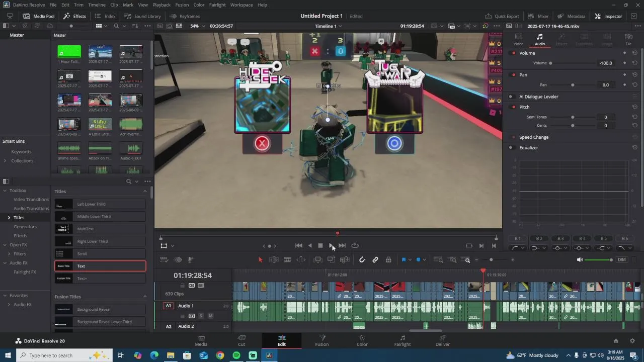644x362 pixels.
Task: Select the Video tab in Inspector
Action: pyautogui.click(x=518, y=40)
